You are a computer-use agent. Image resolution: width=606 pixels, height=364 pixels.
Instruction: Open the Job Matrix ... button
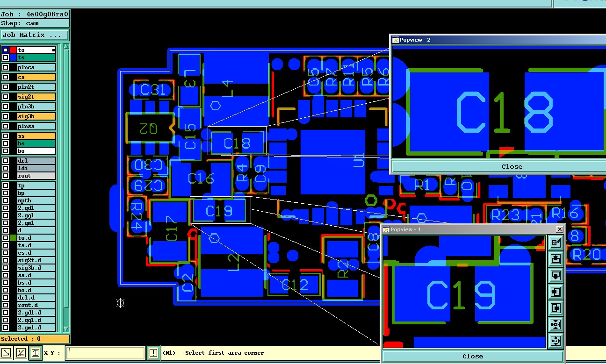[x=35, y=35]
